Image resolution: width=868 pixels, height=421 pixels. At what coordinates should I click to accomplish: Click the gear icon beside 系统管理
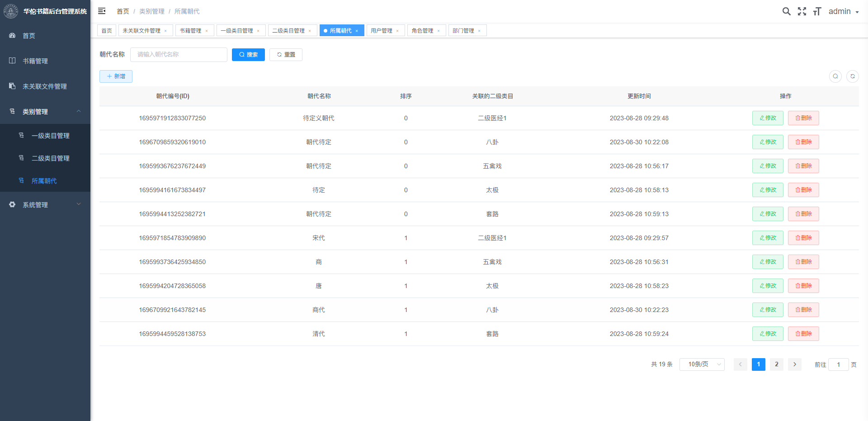(x=12, y=204)
